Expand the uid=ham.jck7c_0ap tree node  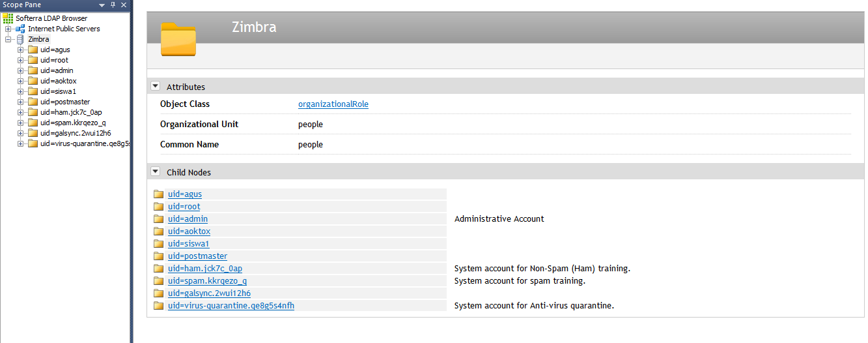(x=20, y=112)
